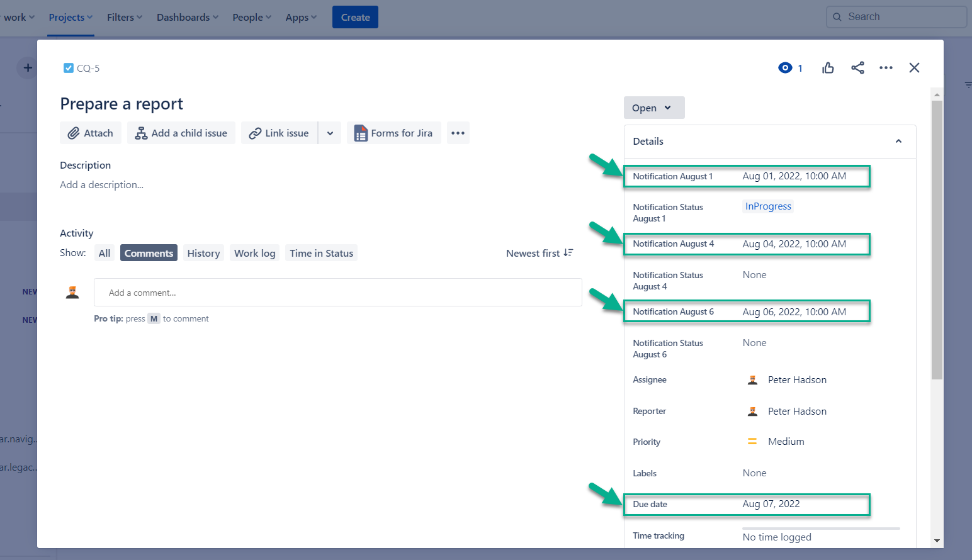Open the issue actions ellipsis icon
The width and height of the screenshot is (972, 560).
tap(886, 67)
